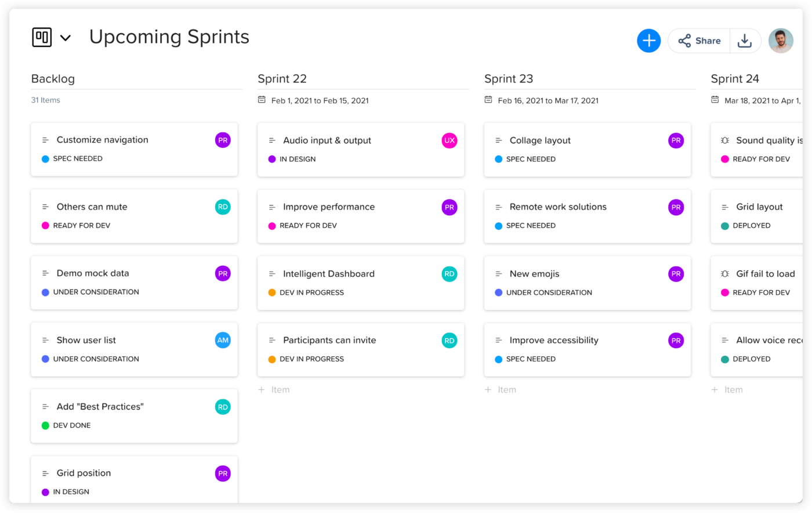Click the calendar icon under Sprint 22
The image size is (812, 513).
point(262,100)
